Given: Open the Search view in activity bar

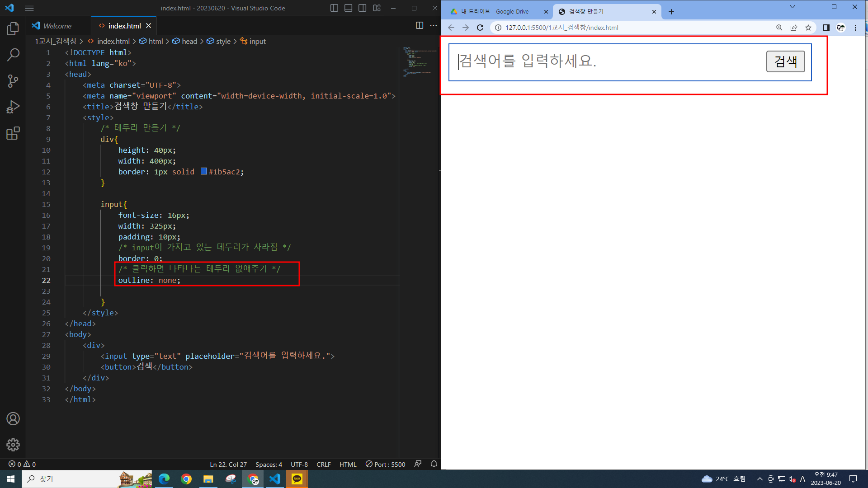Looking at the screenshot, I should 13,55.
